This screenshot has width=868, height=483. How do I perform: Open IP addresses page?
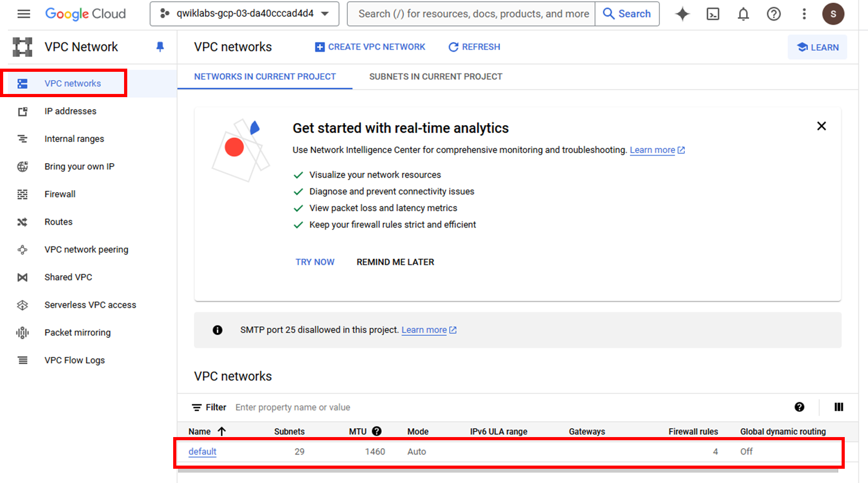pos(71,111)
